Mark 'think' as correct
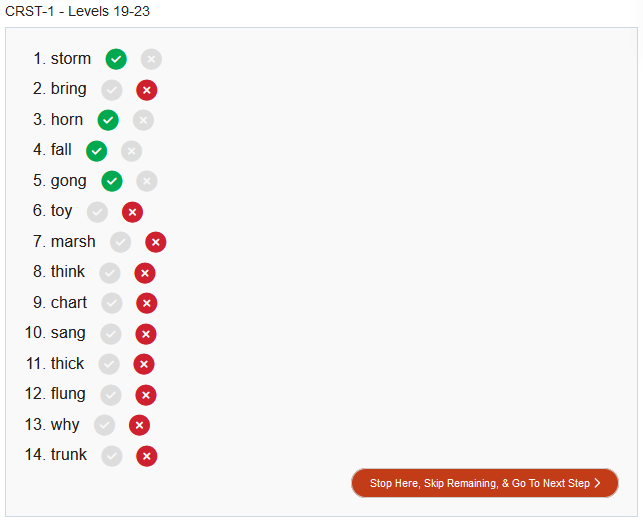The image size is (643, 520). coord(110,273)
